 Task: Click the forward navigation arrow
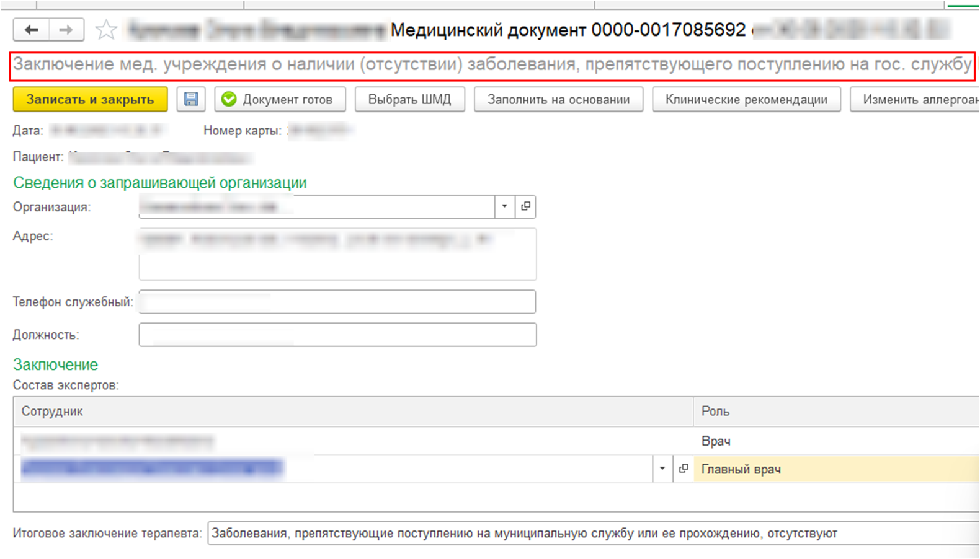(66, 30)
